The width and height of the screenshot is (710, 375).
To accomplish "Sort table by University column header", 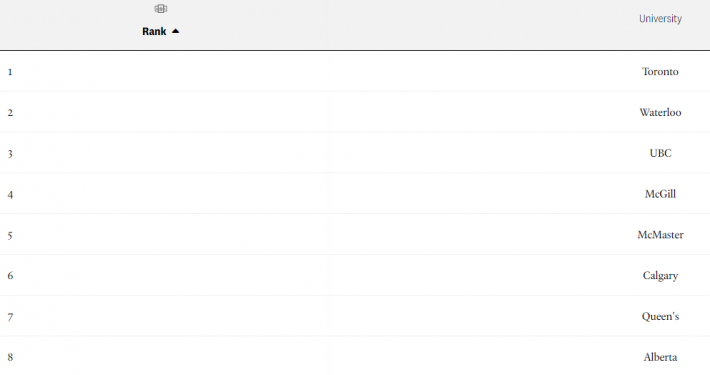I will coord(660,19).
